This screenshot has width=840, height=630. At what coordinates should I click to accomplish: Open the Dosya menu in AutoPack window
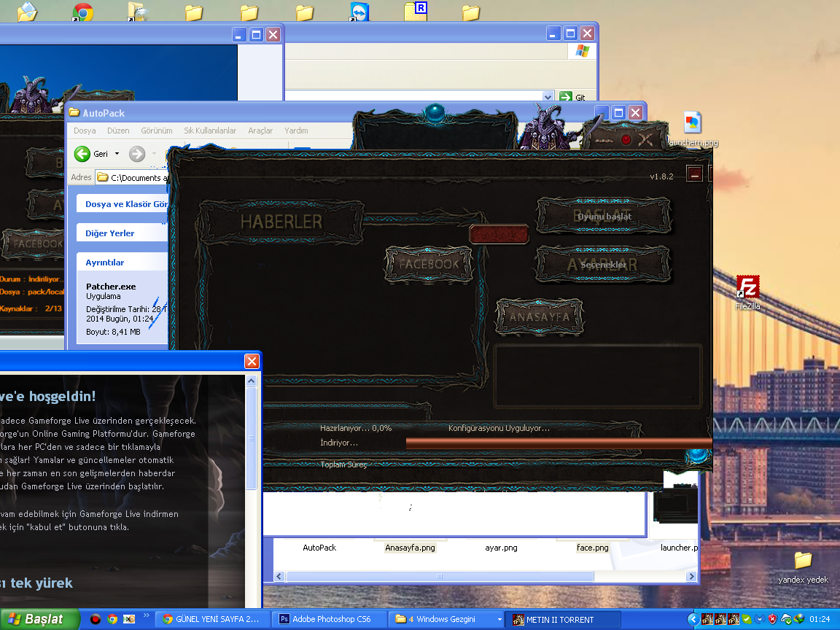[85, 131]
